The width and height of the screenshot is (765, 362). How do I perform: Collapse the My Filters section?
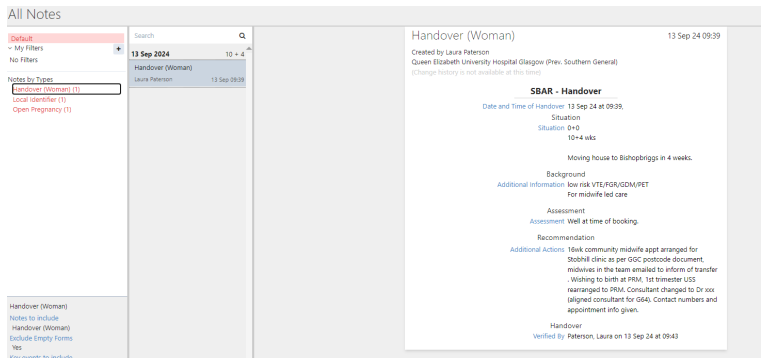(x=10, y=48)
